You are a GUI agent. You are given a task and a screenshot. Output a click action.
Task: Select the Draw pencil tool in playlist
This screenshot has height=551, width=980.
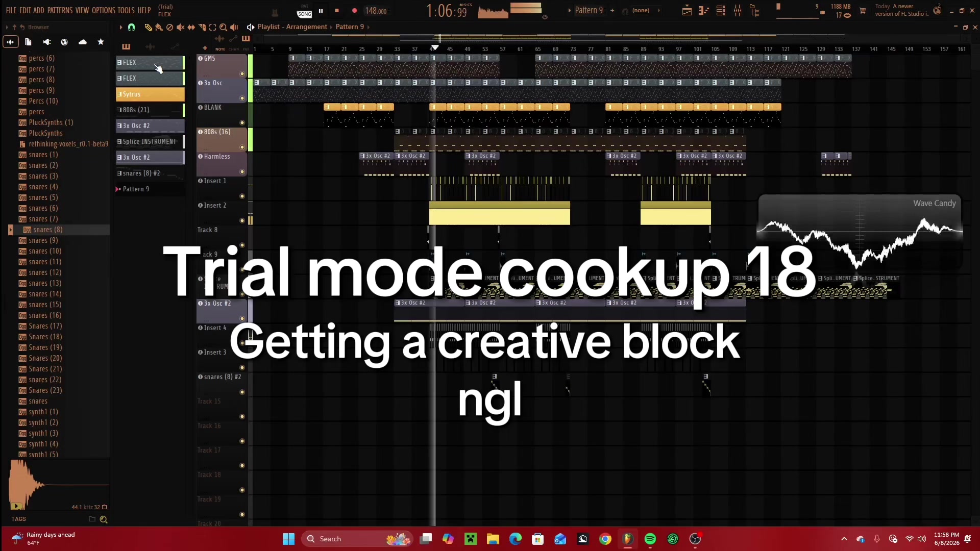pos(148,27)
